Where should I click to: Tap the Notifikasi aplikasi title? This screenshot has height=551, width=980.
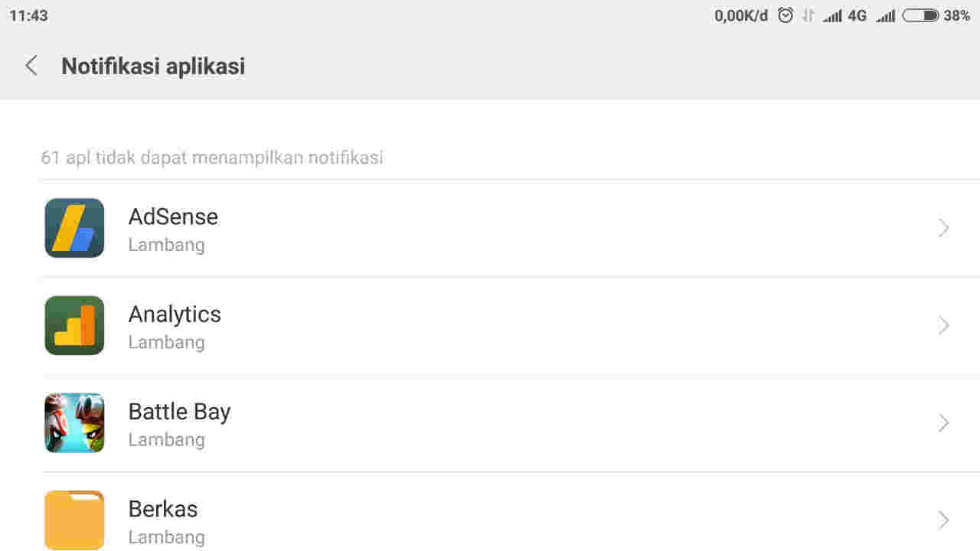coord(153,66)
